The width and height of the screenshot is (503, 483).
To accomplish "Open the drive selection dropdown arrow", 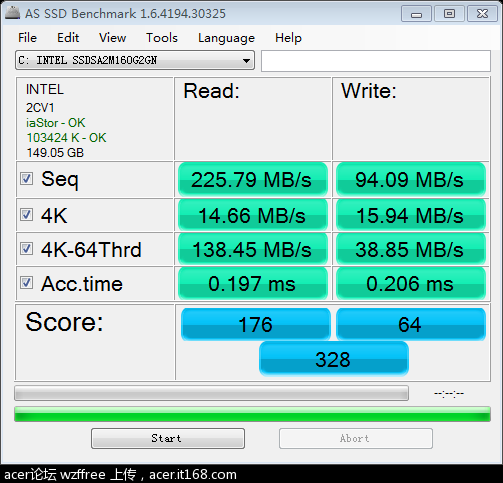I will (246, 61).
